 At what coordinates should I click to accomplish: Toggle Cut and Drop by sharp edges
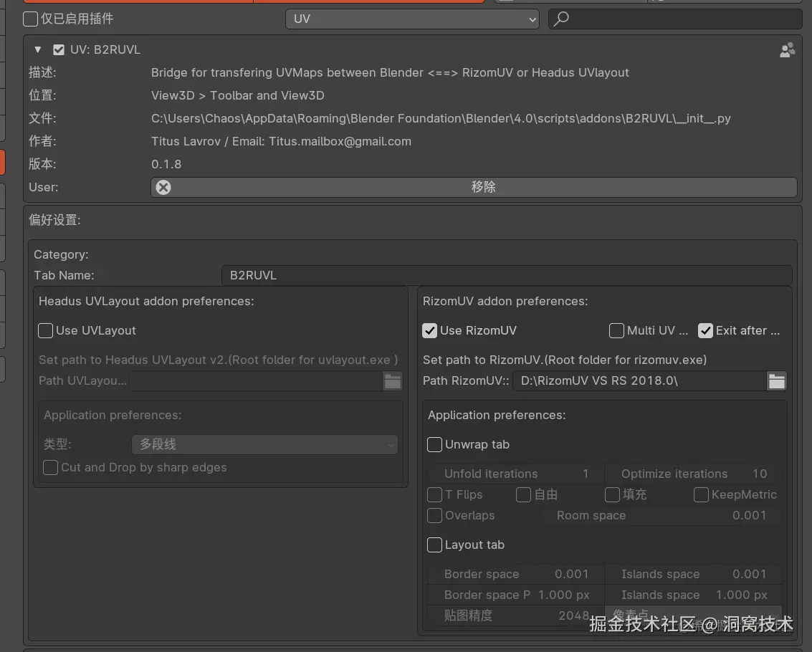point(50,467)
